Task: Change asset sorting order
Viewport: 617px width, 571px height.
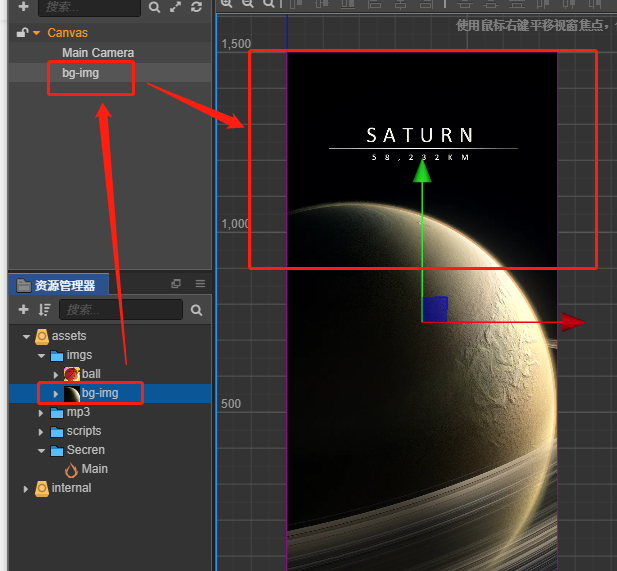Action: click(44, 310)
